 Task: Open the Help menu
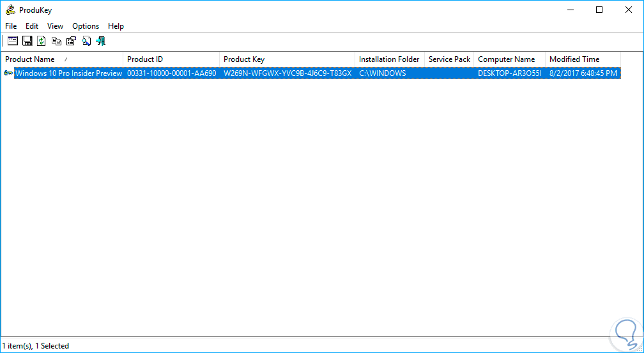pos(116,26)
